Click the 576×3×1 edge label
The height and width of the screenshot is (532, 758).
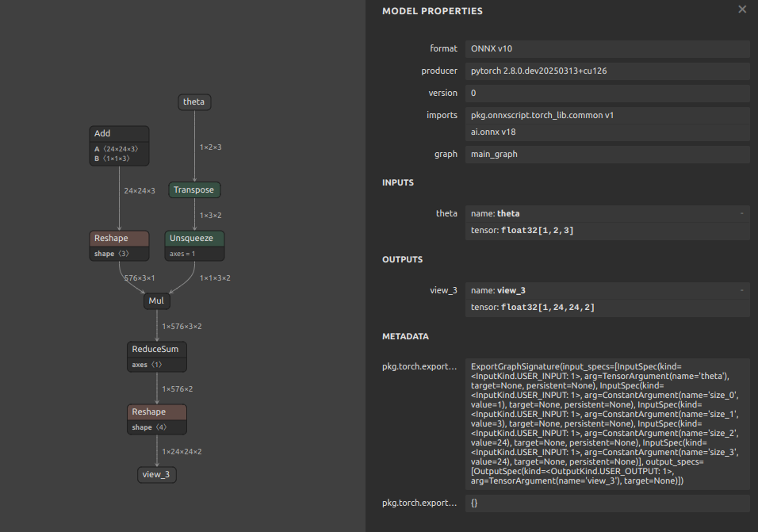click(140, 277)
